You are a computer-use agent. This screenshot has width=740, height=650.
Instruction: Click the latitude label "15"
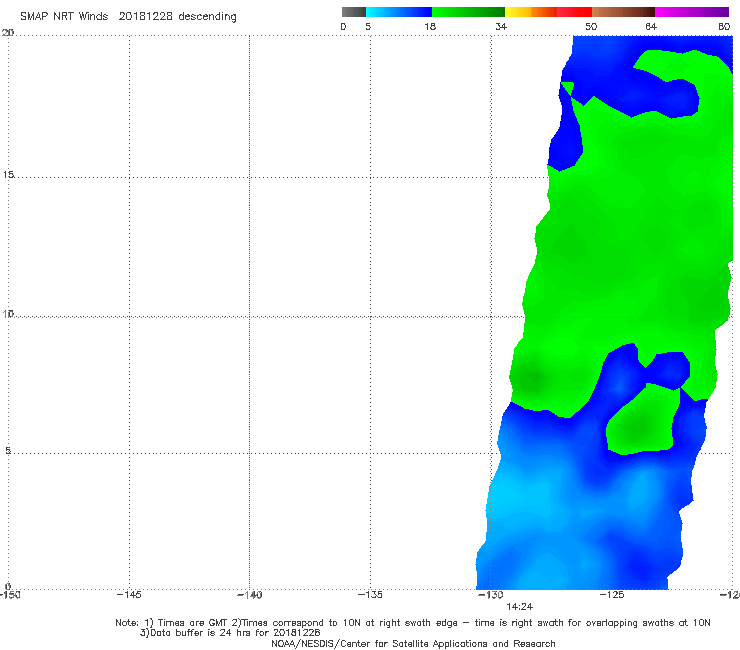coord(8,175)
